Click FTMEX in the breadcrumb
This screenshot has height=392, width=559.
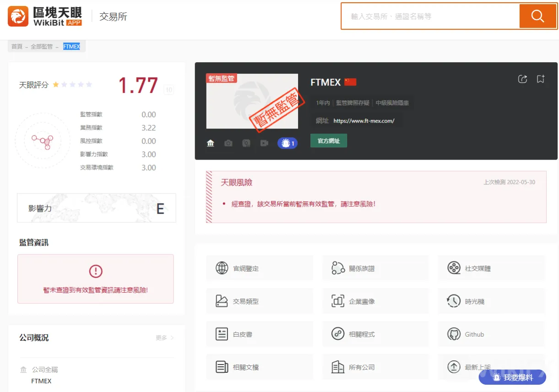point(71,47)
